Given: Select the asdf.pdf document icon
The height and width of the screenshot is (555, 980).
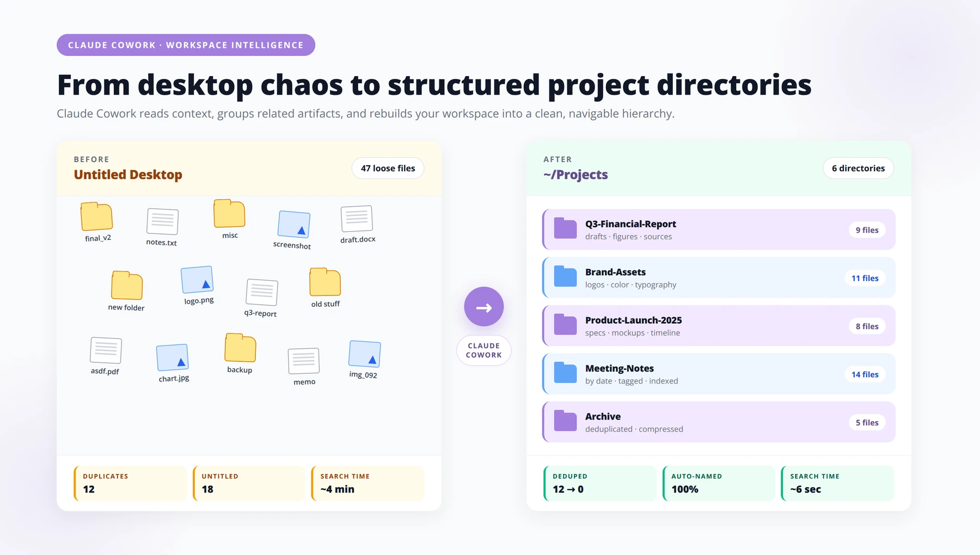Looking at the screenshot, I should 106,350.
